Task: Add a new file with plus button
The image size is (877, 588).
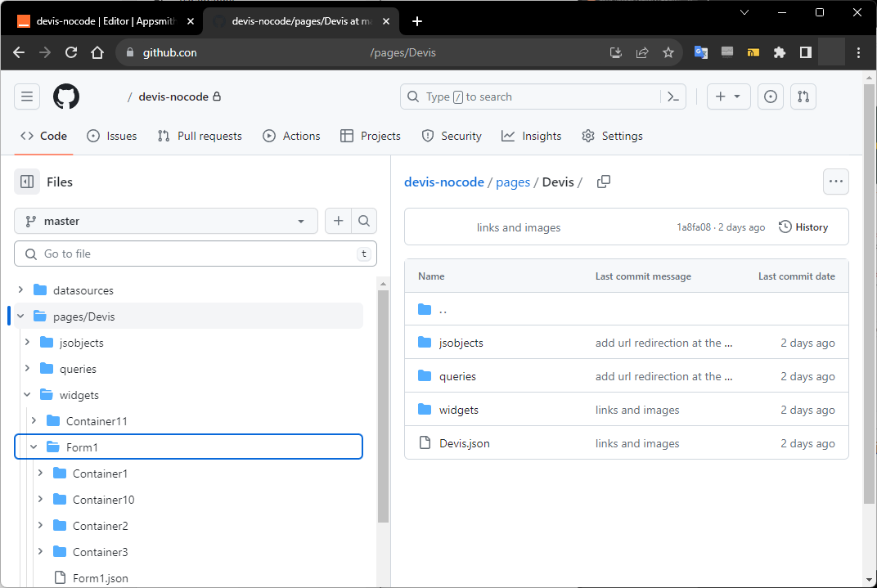Action: (x=339, y=221)
